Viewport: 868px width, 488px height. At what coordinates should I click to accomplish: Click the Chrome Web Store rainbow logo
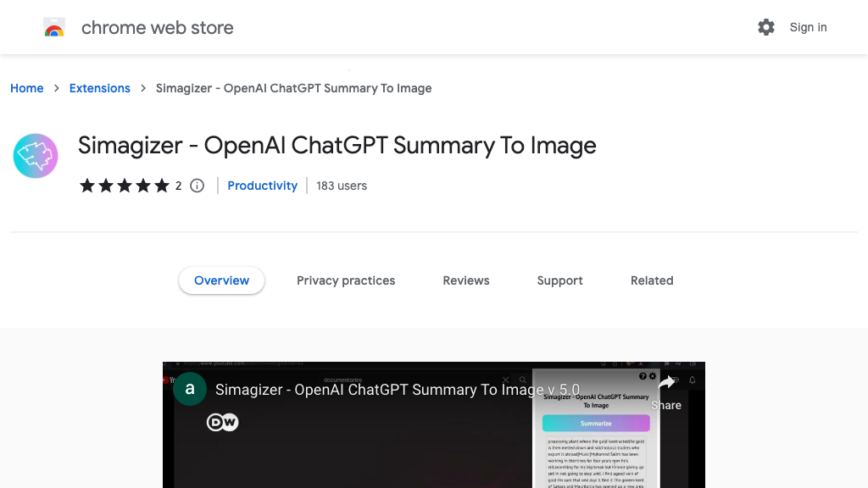coord(54,28)
